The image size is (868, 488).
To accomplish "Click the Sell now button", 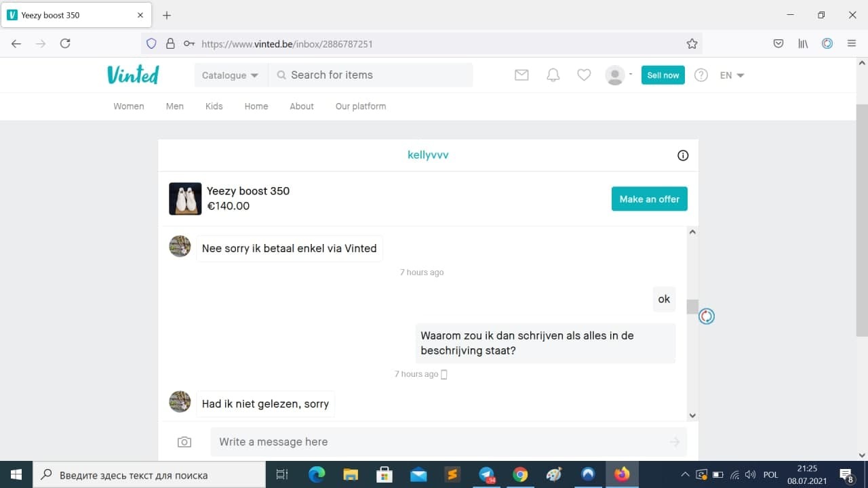I will tap(663, 75).
